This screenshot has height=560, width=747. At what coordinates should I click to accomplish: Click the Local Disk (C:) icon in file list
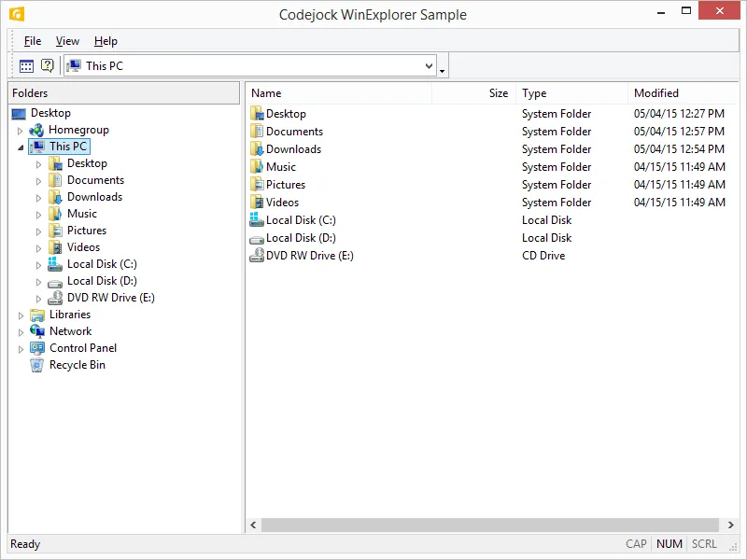(x=257, y=219)
